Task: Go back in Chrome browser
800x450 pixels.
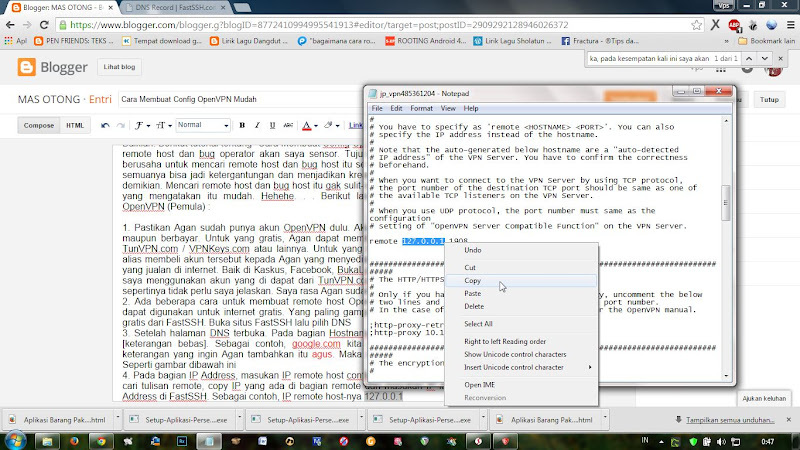Action: click(x=10, y=24)
